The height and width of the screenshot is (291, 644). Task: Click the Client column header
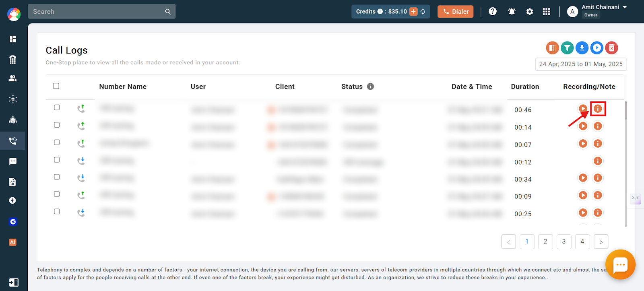[x=285, y=87]
